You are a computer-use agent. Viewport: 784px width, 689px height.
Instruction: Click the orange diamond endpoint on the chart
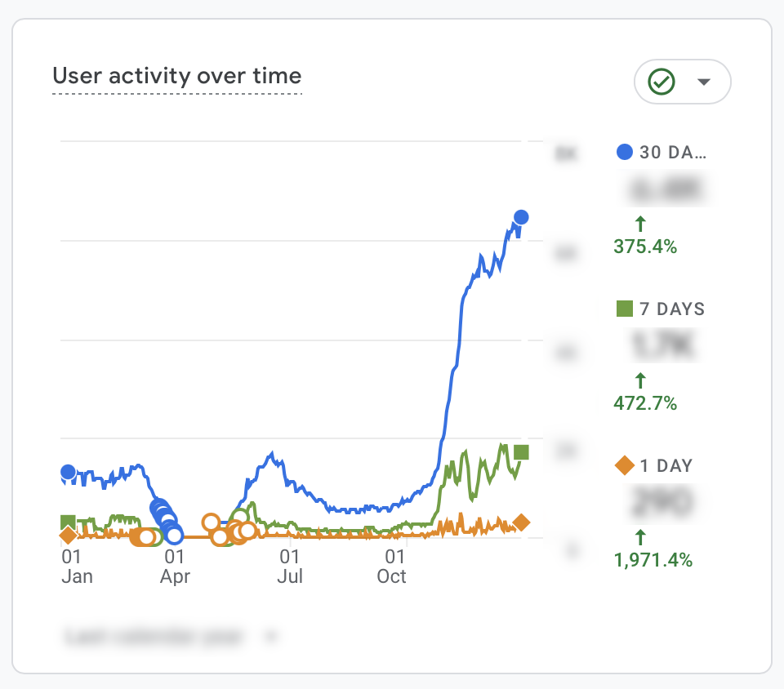[x=521, y=523]
